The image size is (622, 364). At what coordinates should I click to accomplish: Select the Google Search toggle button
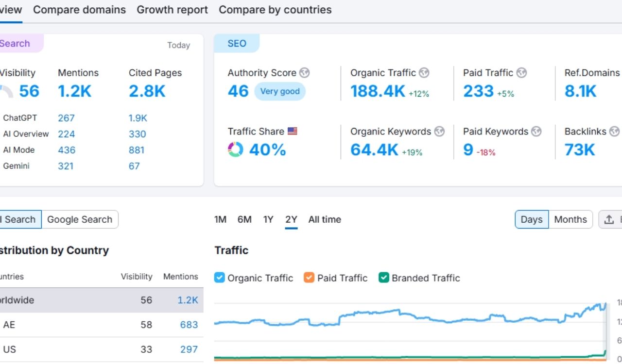(x=80, y=219)
